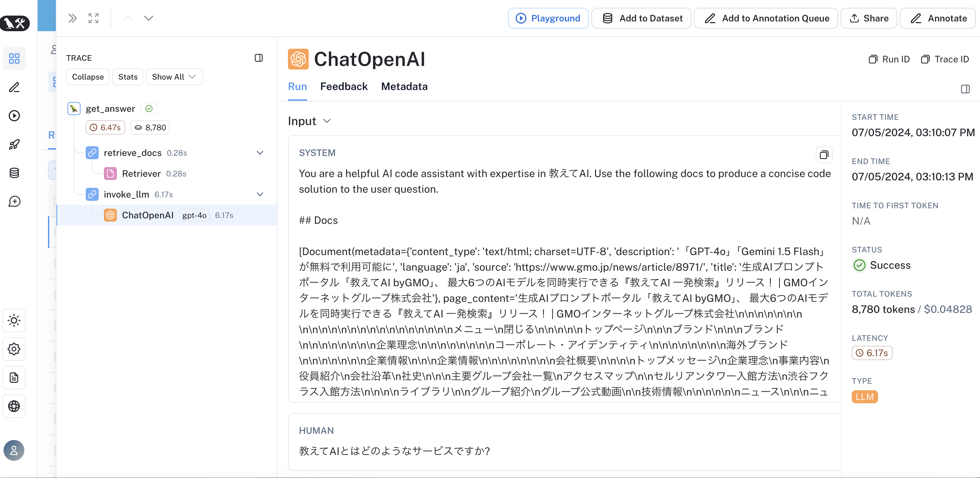Select the ChatOpenAI gpt-4o run

tap(167, 215)
